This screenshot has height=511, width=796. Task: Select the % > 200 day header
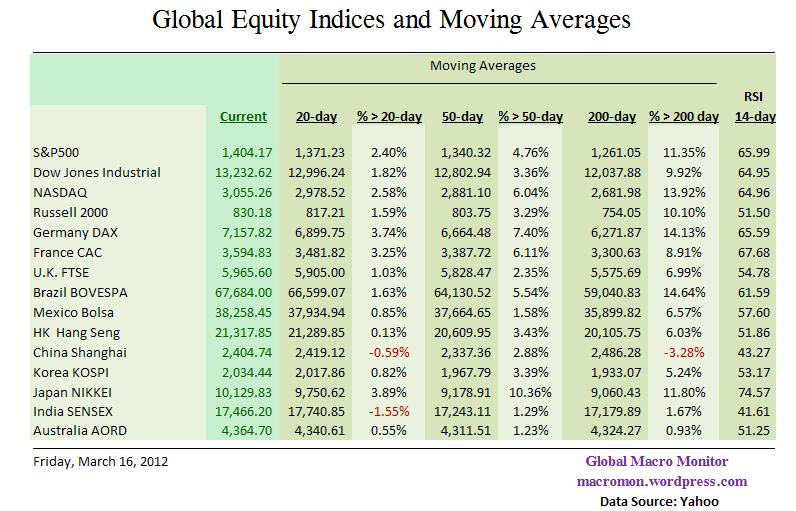point(684,117)
